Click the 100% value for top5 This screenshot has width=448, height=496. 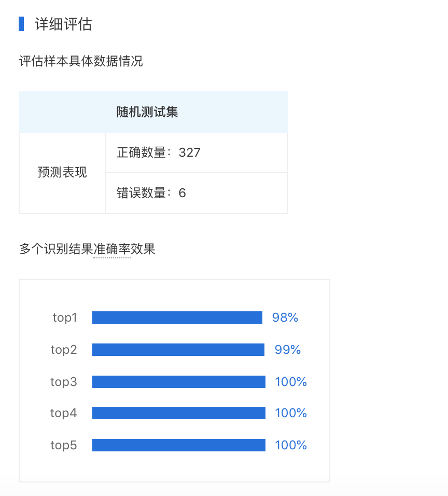pyautogui.click(x=291, y=445)
